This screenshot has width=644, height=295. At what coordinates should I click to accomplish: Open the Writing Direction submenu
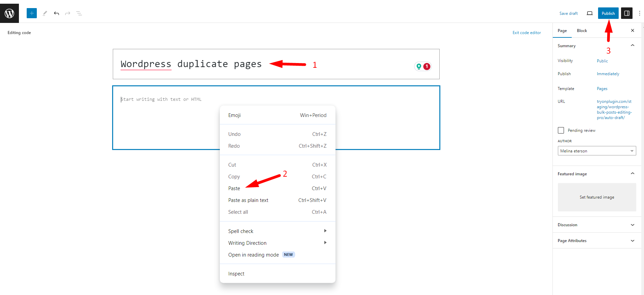click(278, 243)
